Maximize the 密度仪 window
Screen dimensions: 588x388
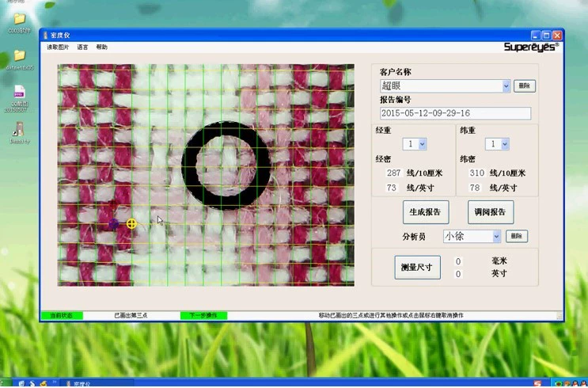point(546,36)
